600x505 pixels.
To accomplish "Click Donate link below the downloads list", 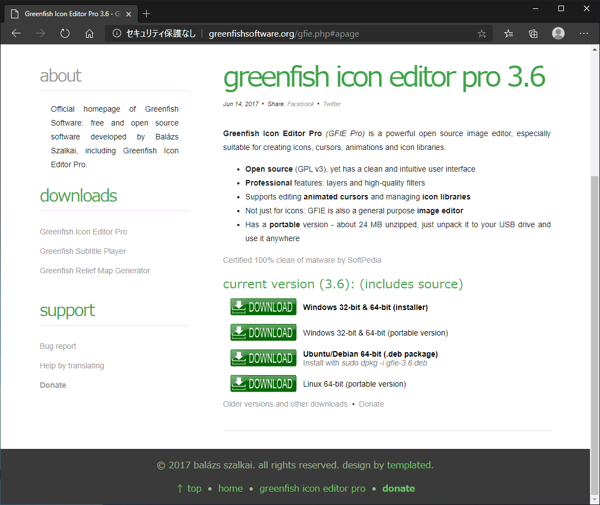I will tap(371, 404).
